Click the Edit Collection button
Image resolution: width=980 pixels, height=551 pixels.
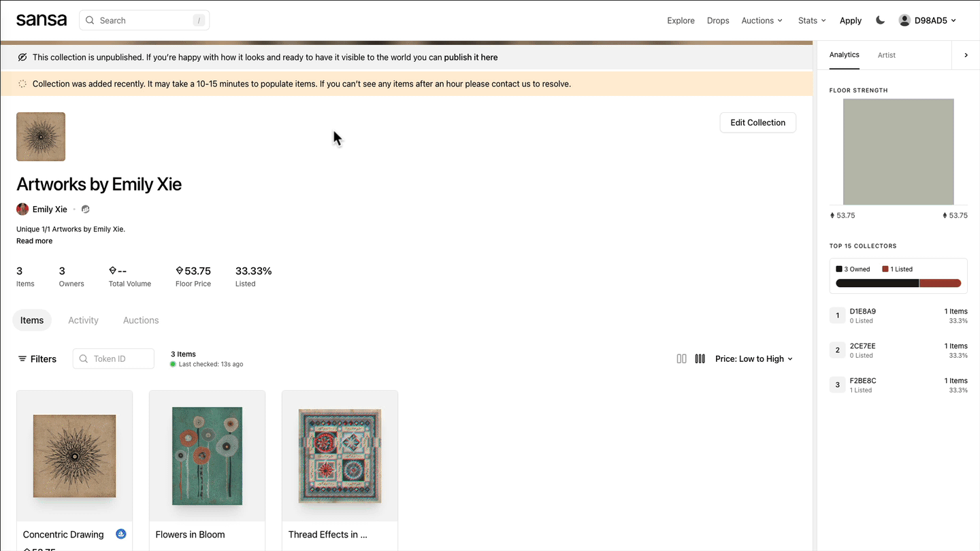pyautogui.click(x=757, y=122)
